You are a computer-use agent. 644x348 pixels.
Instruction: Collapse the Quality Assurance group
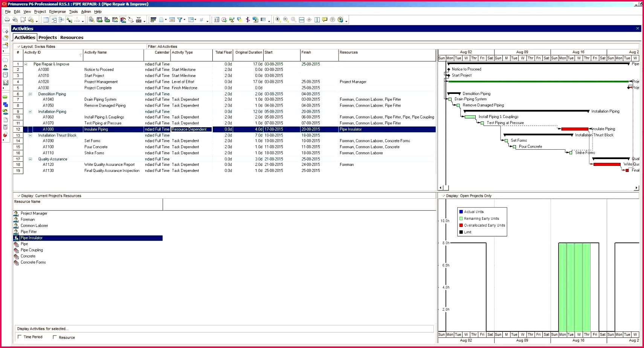pos(30,159)
